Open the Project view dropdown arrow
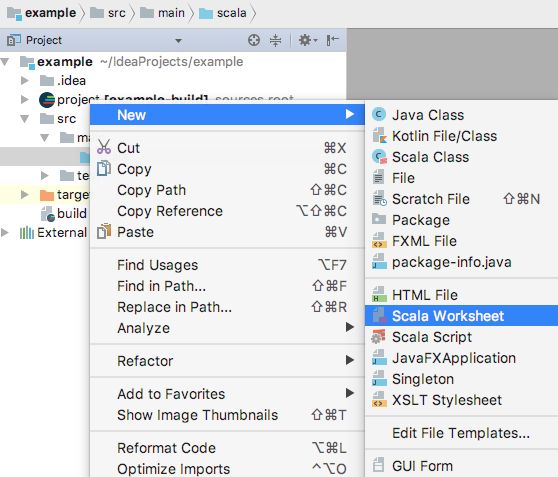The image size is (558, 477). click(x=179, y=41)
